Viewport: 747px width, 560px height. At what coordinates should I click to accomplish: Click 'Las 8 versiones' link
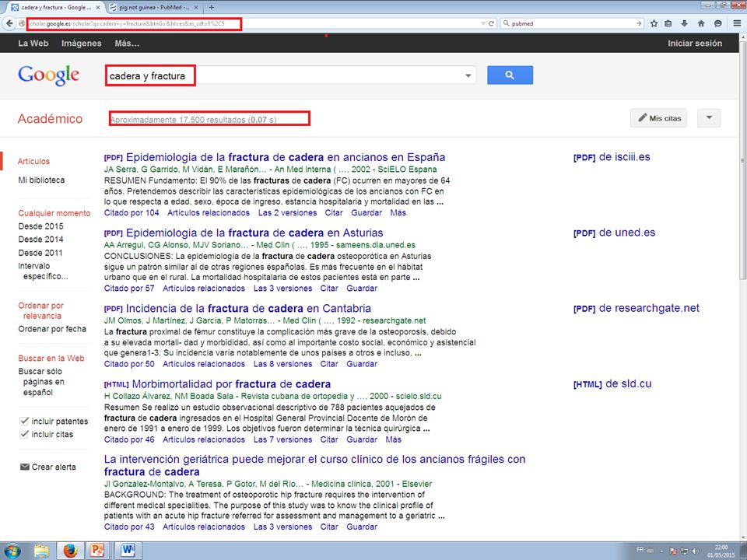point(282,364)
